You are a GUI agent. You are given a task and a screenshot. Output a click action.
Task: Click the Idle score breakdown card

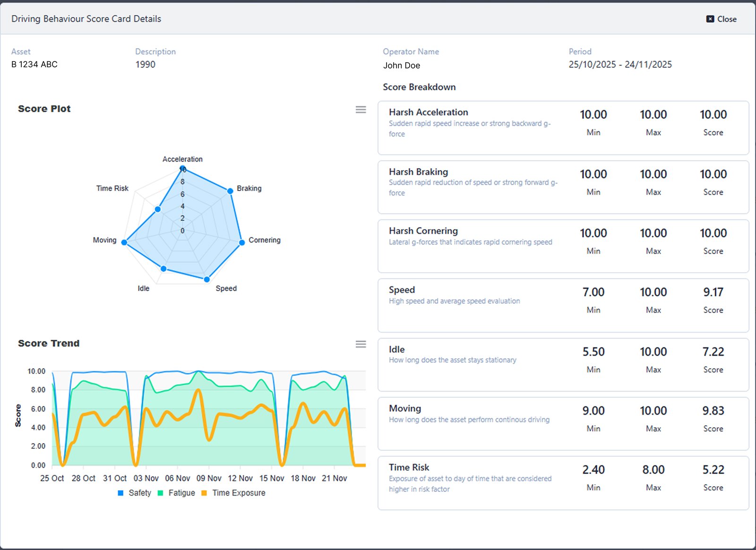[x=563, y=364]
